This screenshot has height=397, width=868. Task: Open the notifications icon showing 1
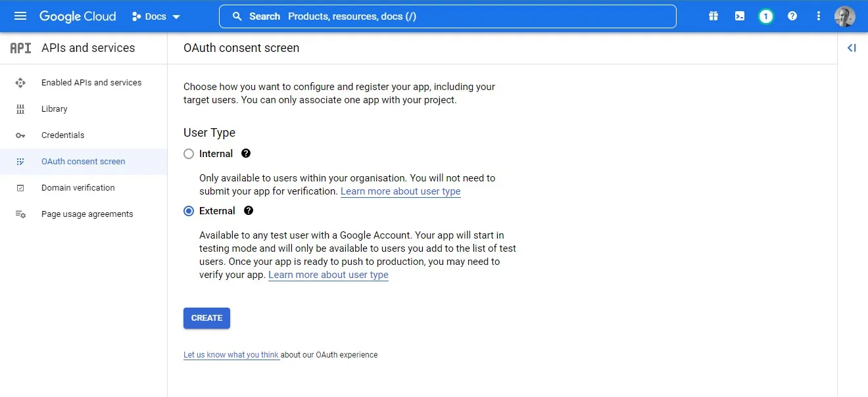coord(765,15)
